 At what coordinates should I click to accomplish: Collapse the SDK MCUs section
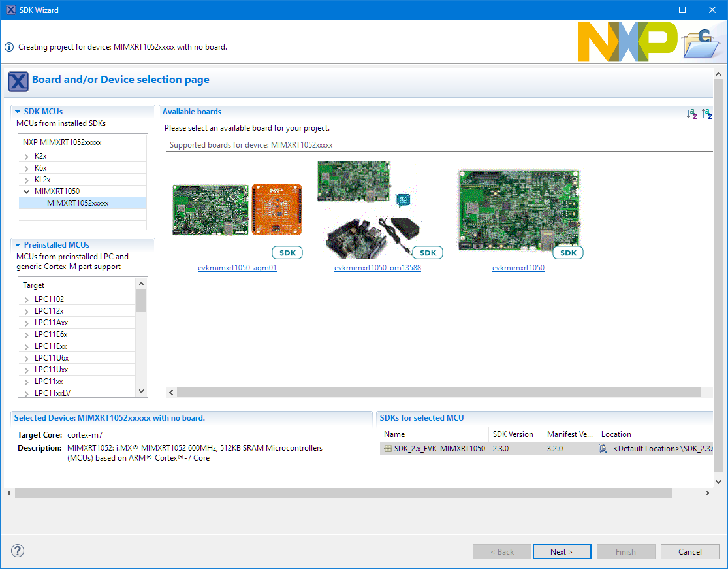click(18, 112)
